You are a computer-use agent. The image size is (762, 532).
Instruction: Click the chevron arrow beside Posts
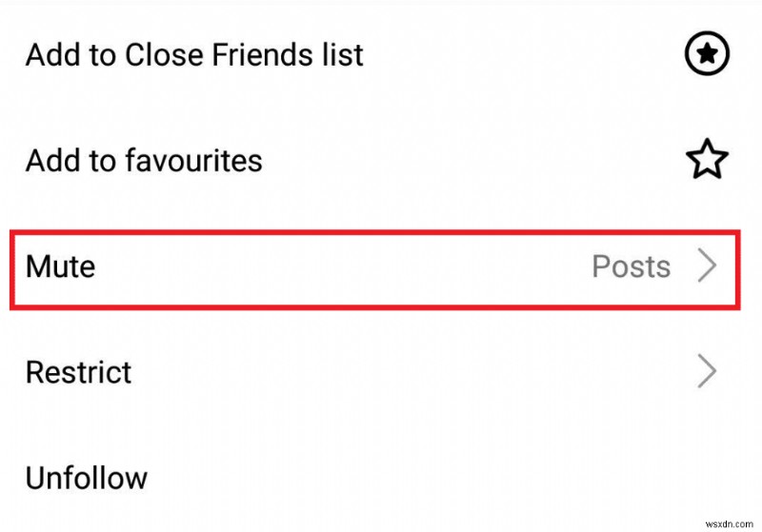707,267
